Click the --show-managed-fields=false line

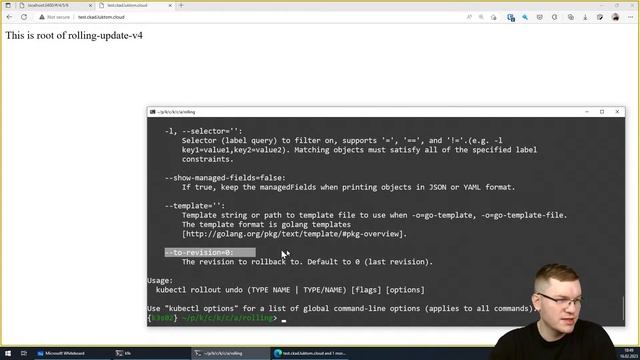tap(225, 178)
